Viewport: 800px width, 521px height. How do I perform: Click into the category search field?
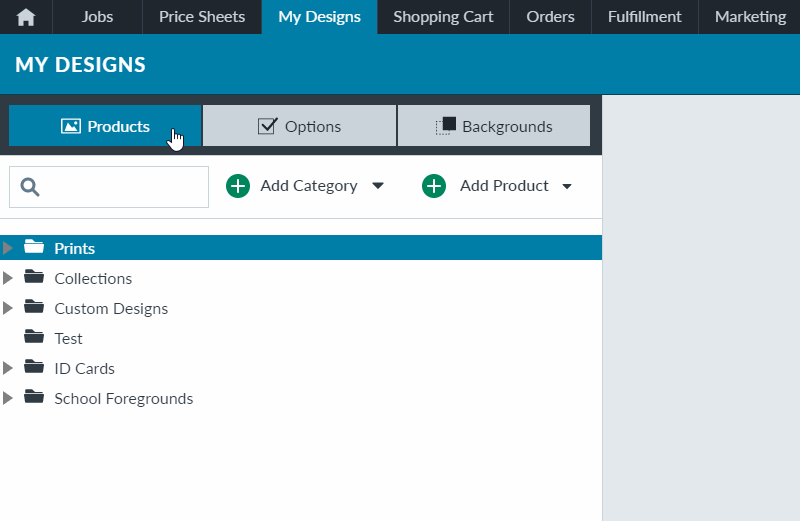click(x=109, y=187)
